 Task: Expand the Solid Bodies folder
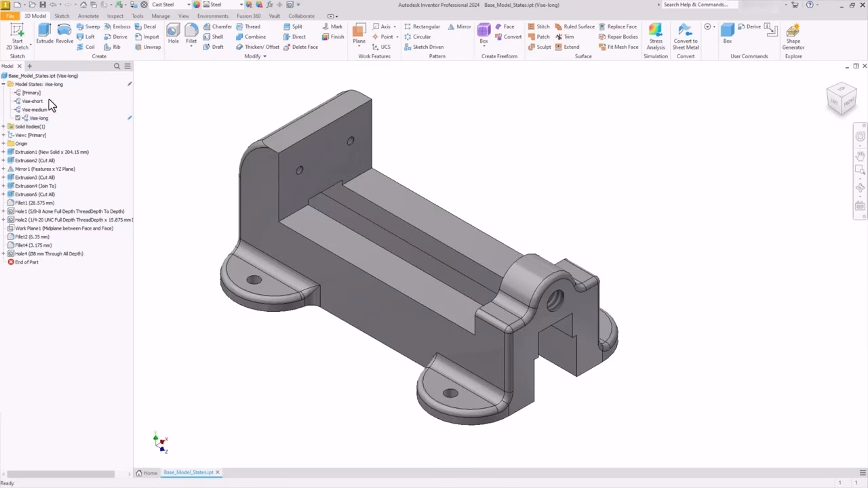click(x=5, y=126)
